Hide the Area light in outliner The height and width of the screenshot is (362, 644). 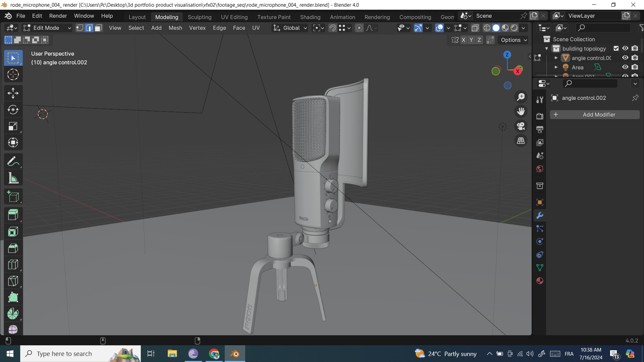(625, 67)
